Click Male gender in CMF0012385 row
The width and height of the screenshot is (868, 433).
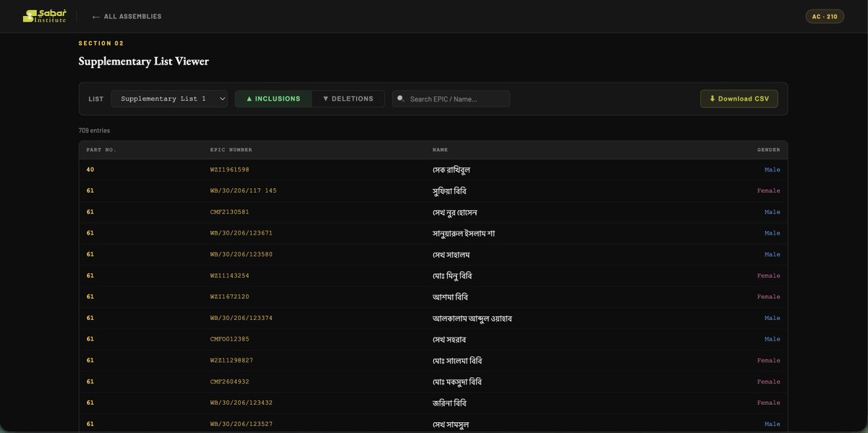tap(773, 339)
